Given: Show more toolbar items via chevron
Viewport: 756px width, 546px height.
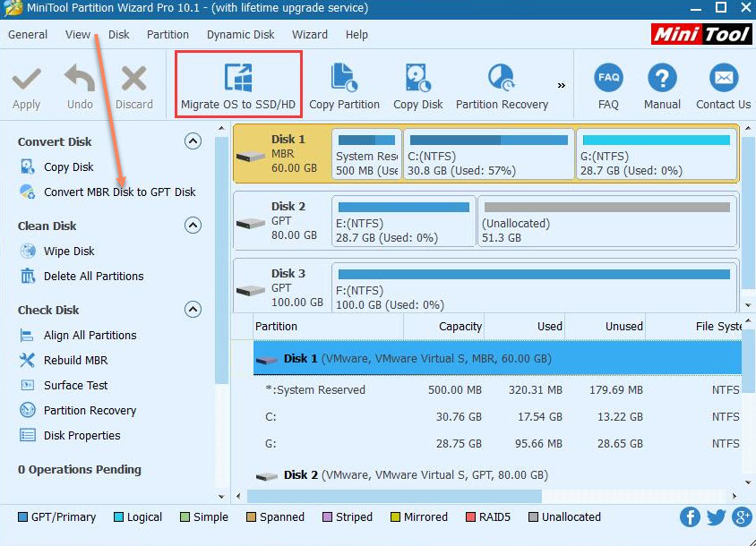Looking at the screenshot, I should 562,86.
